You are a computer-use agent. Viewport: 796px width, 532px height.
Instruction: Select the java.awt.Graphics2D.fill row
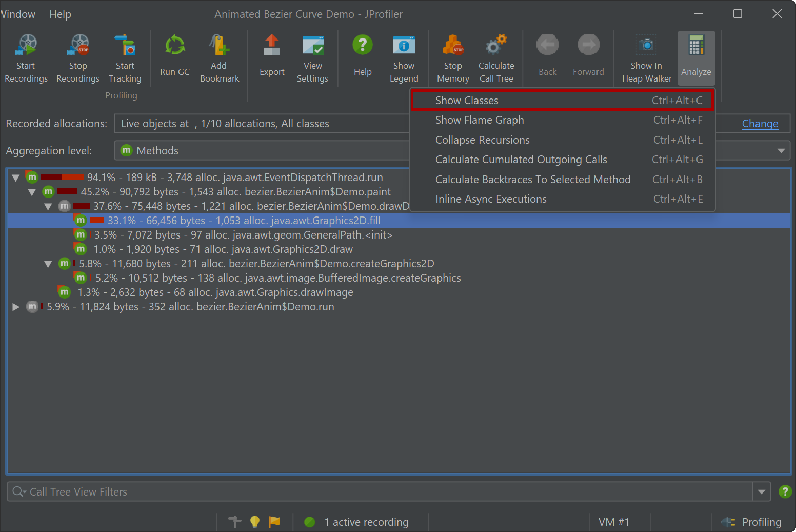399,221
